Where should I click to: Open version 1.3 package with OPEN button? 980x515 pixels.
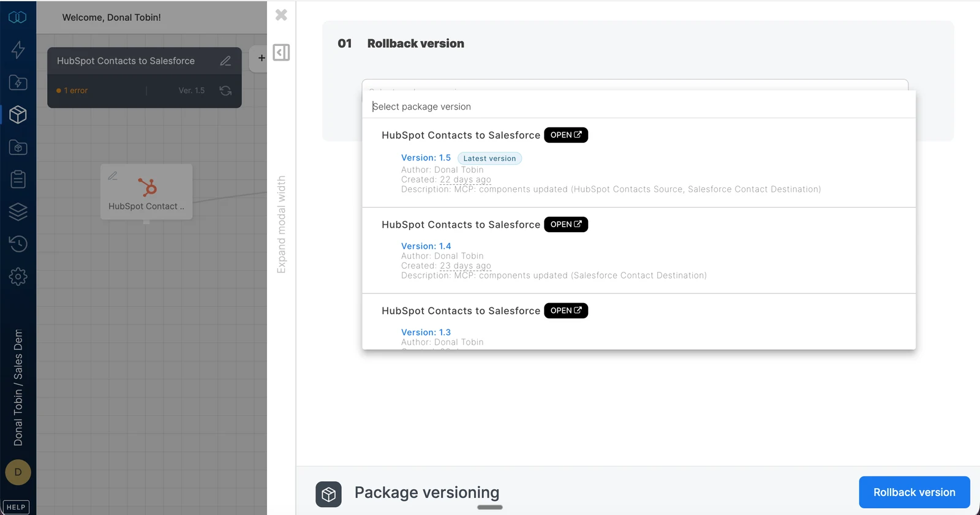click(x=566, y=310)
